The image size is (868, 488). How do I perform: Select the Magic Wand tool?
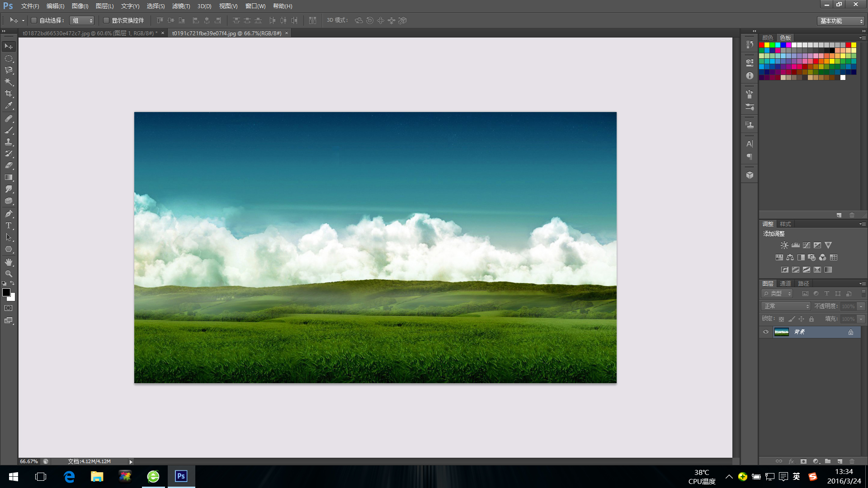(9, 82)
